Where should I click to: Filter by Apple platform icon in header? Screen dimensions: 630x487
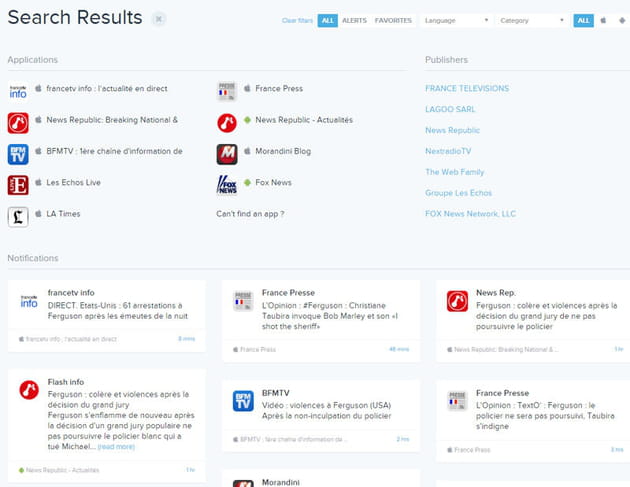tap(603, 20)
